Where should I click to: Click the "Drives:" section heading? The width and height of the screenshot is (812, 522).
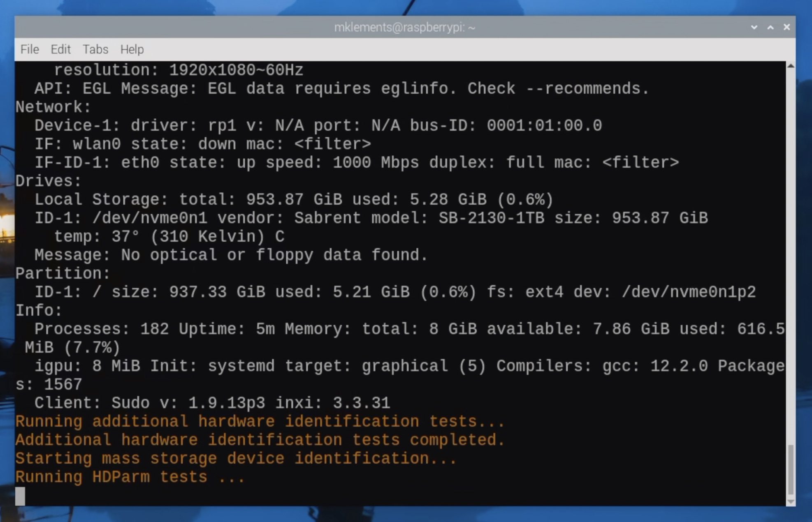click(x=49, y=181)
